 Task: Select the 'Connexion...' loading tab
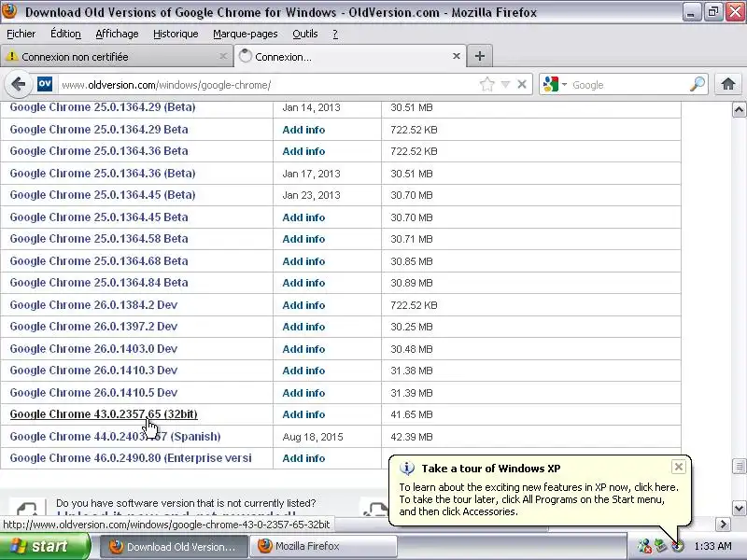tap(350, 56)
